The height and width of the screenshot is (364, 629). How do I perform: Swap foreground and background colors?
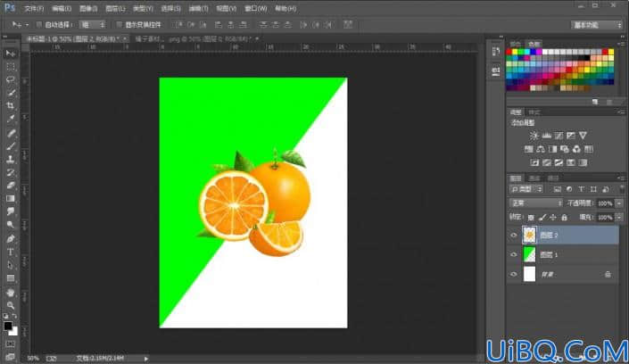point(14,316)
